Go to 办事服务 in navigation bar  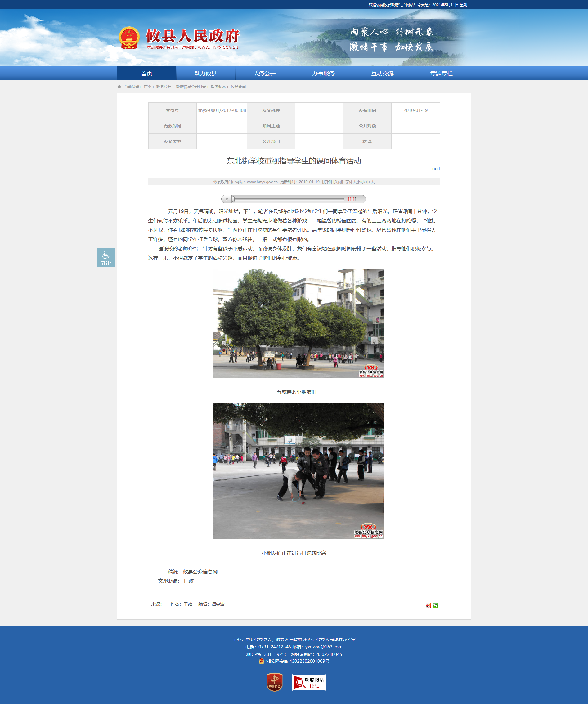323,74
